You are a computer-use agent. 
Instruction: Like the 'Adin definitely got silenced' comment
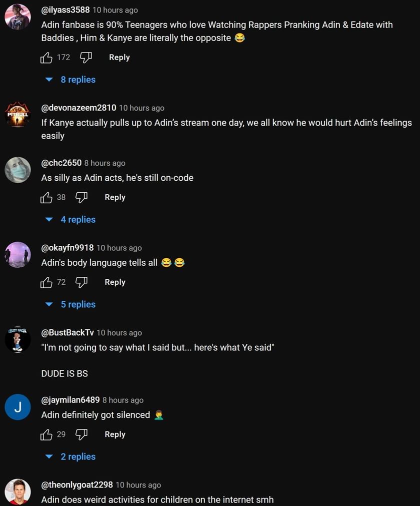[x=46, y=434]
